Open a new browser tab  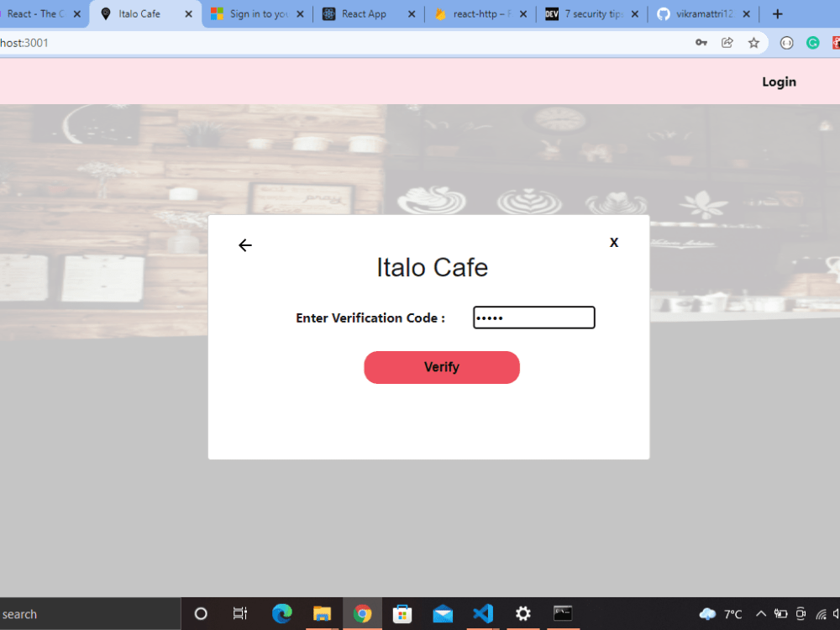click(777, 14)
